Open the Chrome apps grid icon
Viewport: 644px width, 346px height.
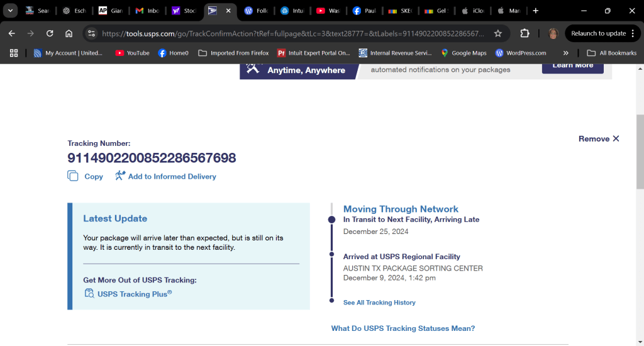click(14, 53)
